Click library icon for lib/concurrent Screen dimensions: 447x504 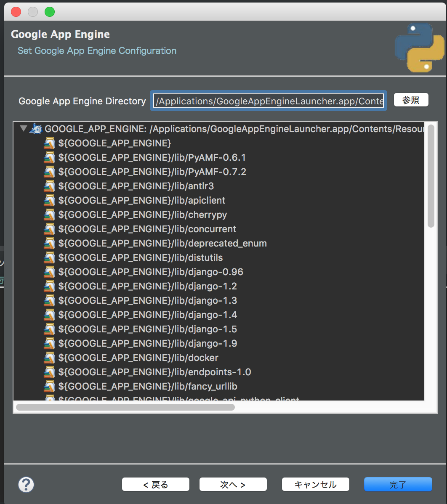[x=49, y=229]
